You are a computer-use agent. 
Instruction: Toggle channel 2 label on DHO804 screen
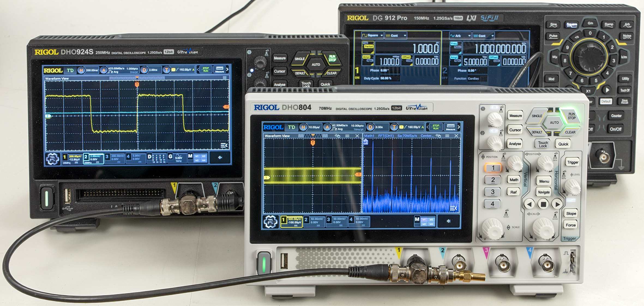click(x=306, y=220)
